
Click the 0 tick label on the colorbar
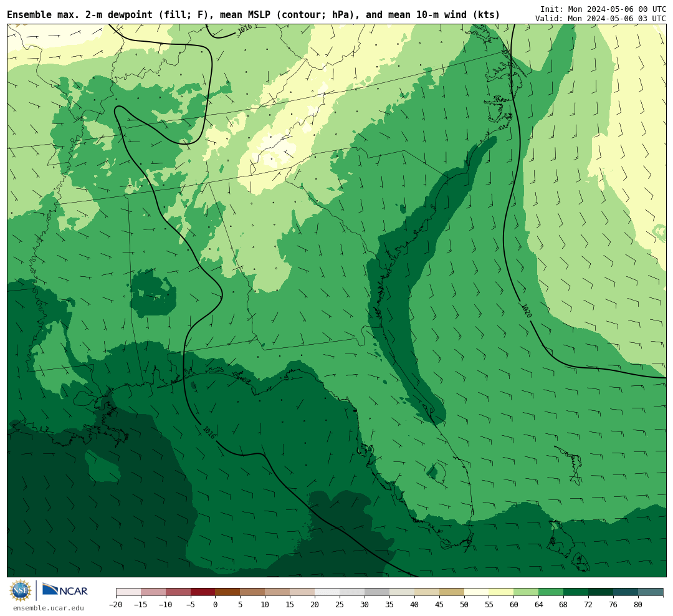pyautogui.click(x=216, y=605)
